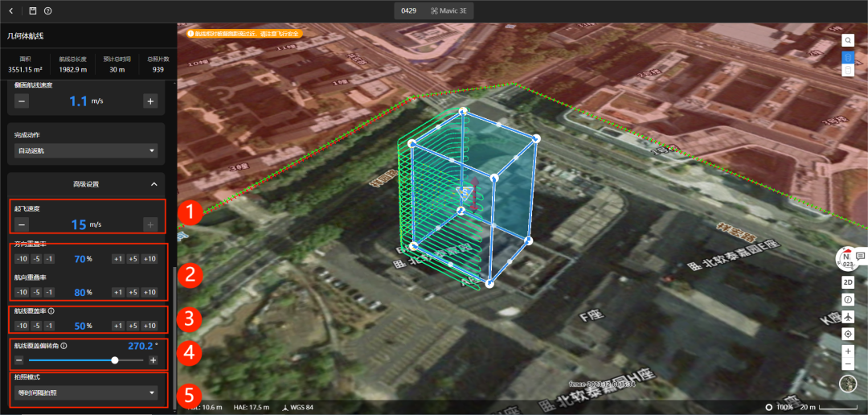Screen dimensions: 868x415
Task: Select the highlighted blue cylinder model icon
Action: (x=848, y=56)
